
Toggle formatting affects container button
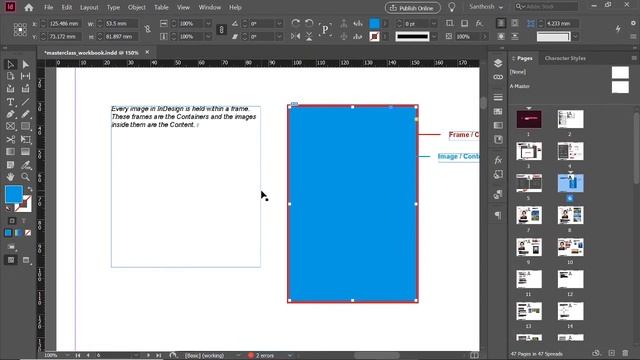12,221
